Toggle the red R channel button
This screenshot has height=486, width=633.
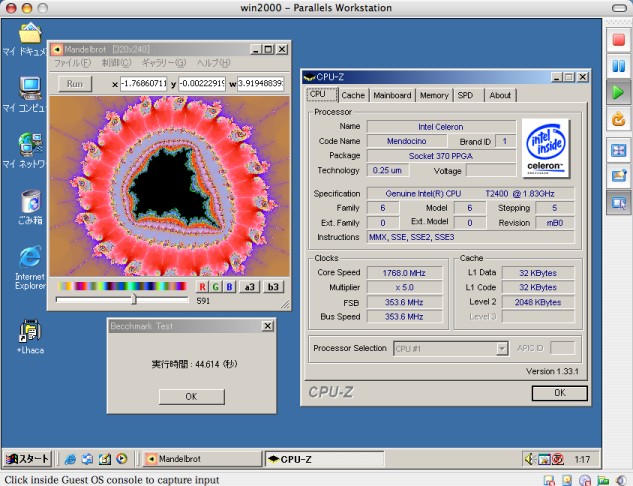(x=202, y=287)
